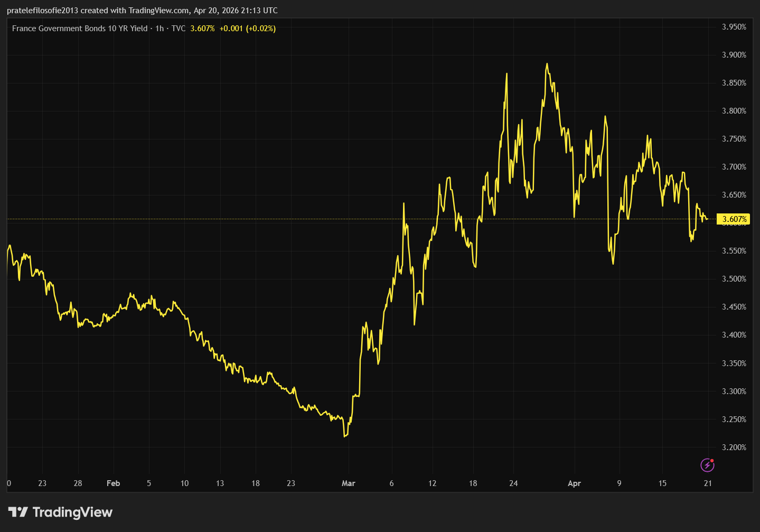Click the 6 date label after Mar

click(391, 483)
